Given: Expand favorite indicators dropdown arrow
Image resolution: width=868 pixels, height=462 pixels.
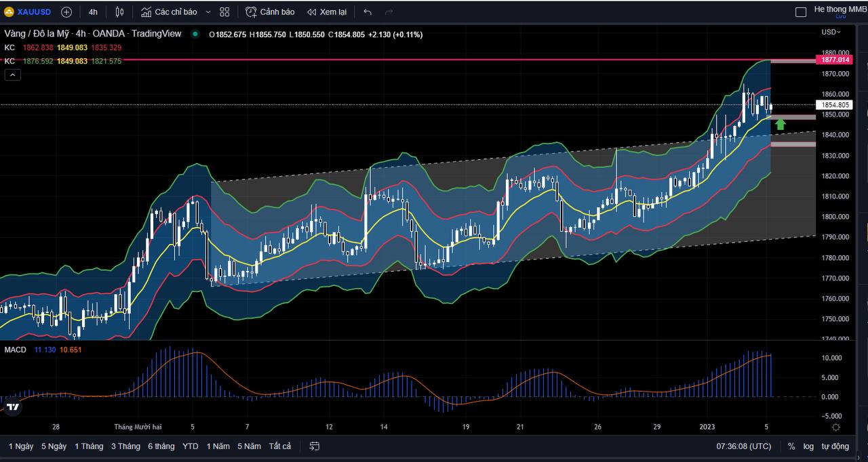Looking at the screenshot, I should pyautogui.click(x=208, y=12).
